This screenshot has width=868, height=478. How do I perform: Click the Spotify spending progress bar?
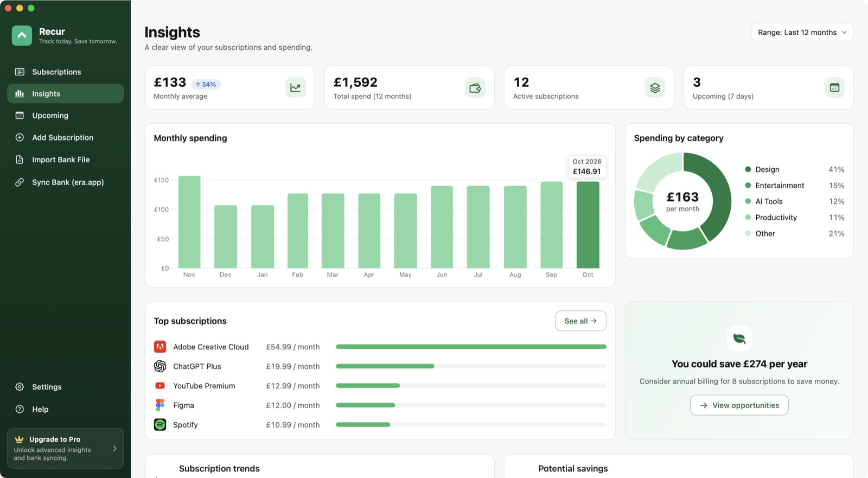(471, 425)
